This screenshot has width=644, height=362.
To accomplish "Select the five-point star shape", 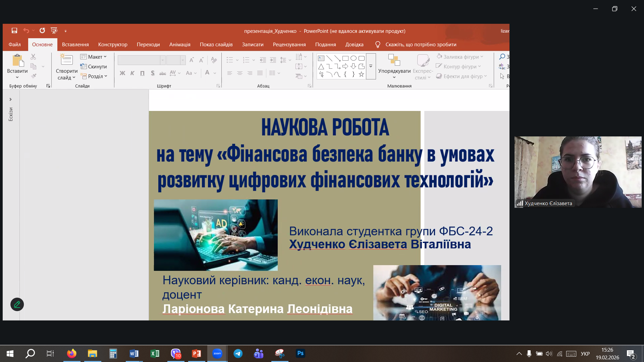I will point(361,74).
